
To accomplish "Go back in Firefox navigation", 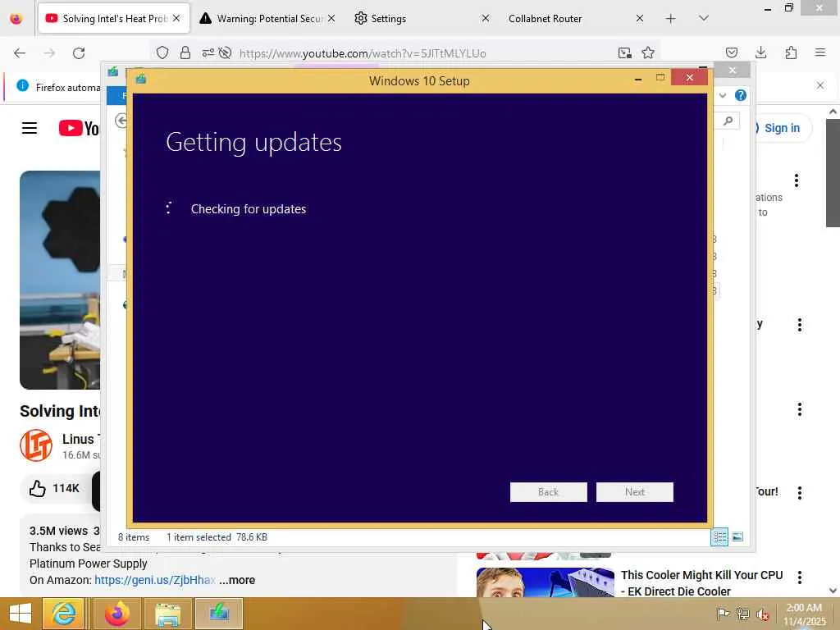I will pos(20,53).
